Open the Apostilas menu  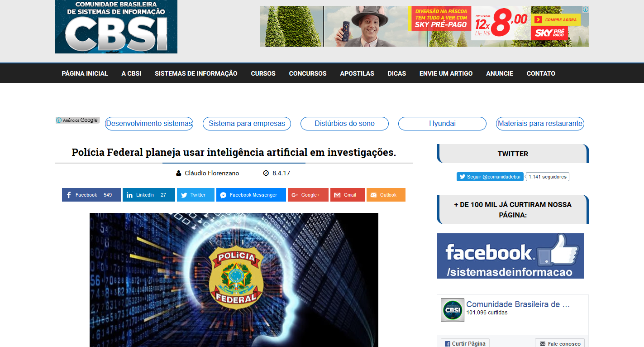coord(357,73)
